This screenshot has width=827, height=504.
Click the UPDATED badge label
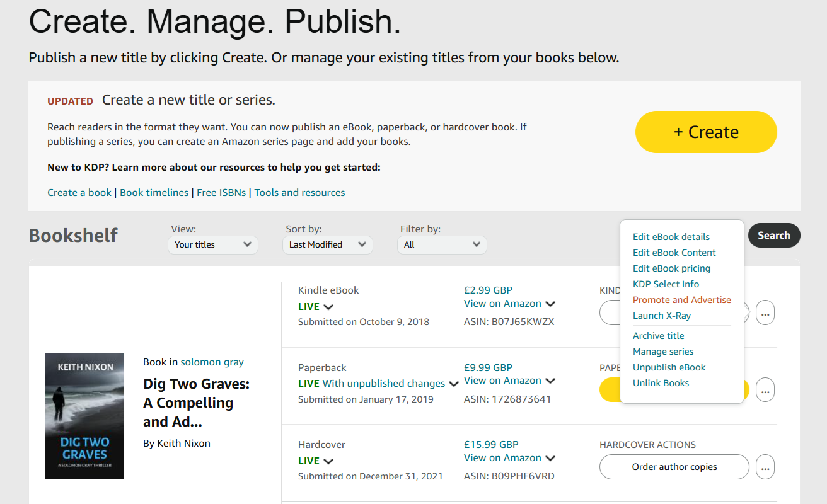click(70, 101)
